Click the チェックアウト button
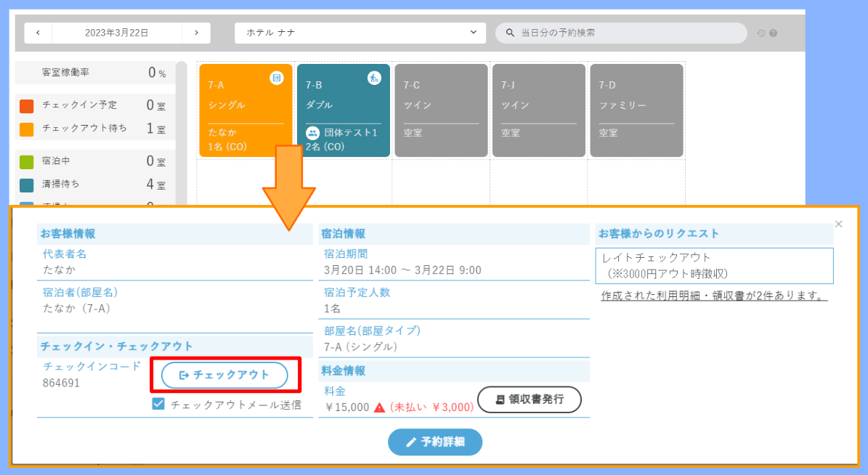 [224, 375]
